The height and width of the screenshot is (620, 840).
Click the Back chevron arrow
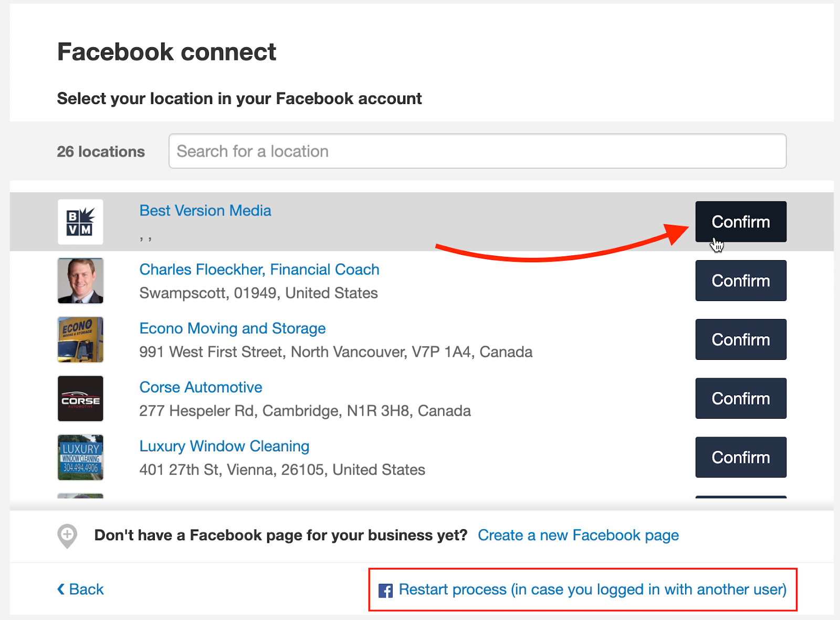click(x=61, y=590)
